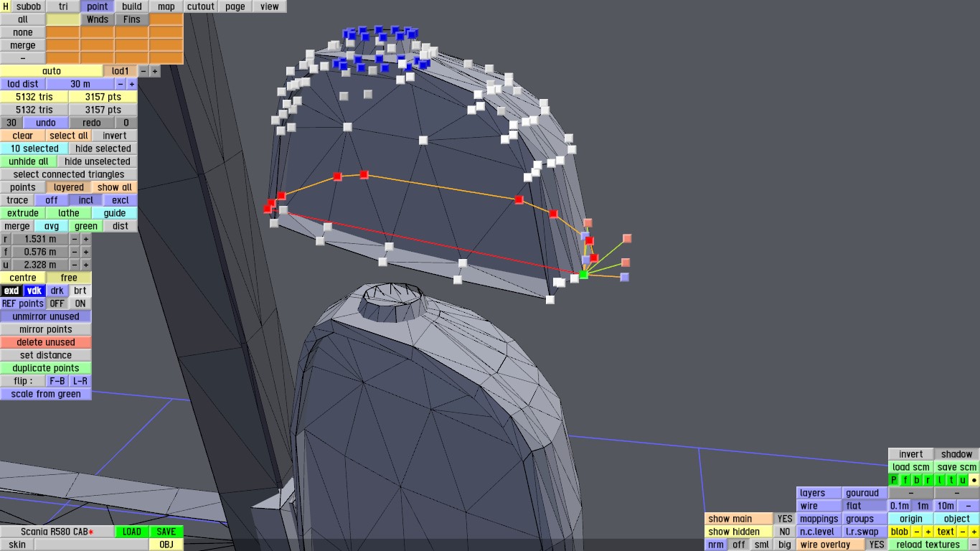The image size is (980, 551).
Task: Toggle show hidden NO
Action: 785,532
